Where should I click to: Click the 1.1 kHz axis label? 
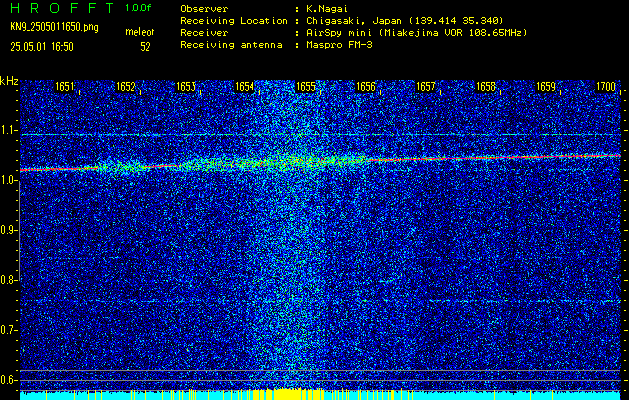8,130
